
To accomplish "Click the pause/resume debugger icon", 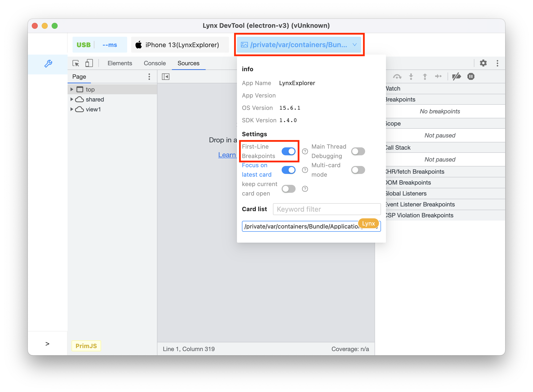I will 471,76.
